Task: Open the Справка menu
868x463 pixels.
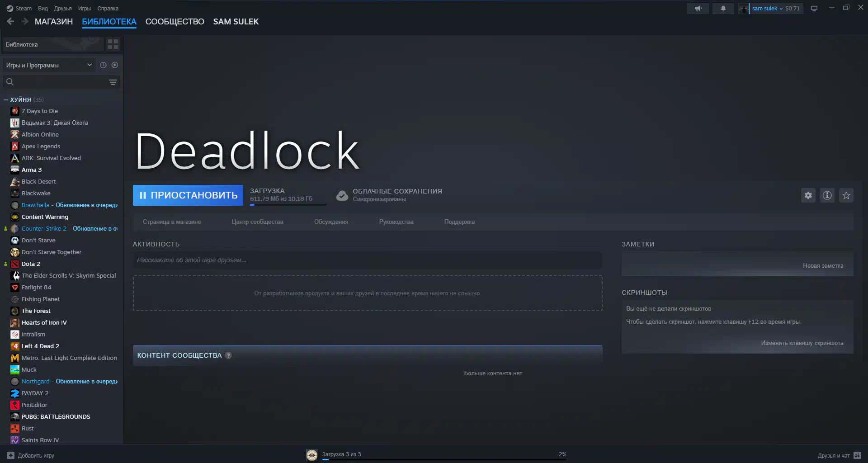Action: coord(108,8)
